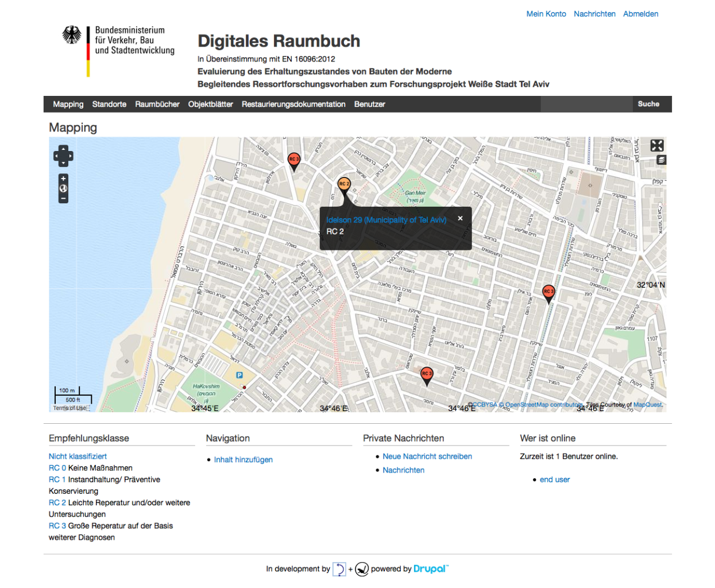Open the Standorte menu item
Screen dimensions: 715x588
coord(109,104)
